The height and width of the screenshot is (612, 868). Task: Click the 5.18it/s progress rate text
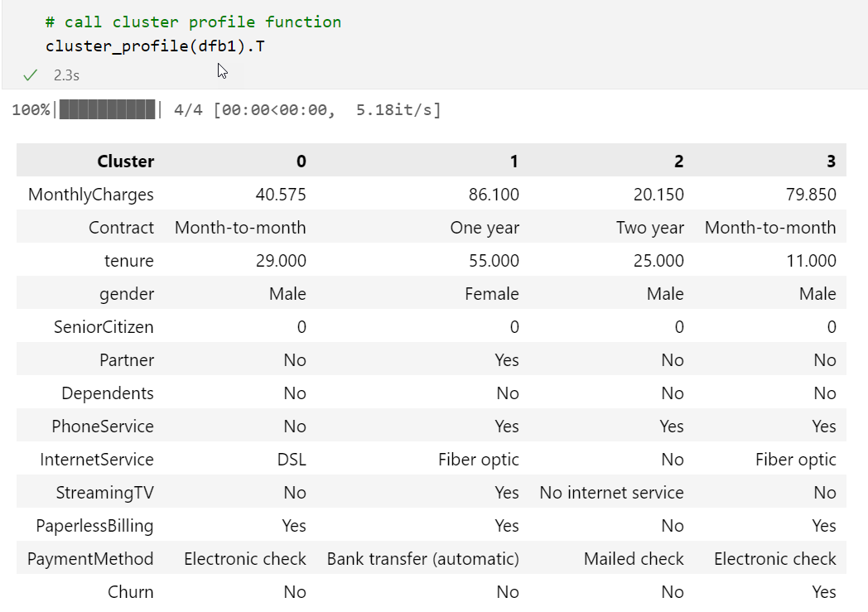point(398,110)
